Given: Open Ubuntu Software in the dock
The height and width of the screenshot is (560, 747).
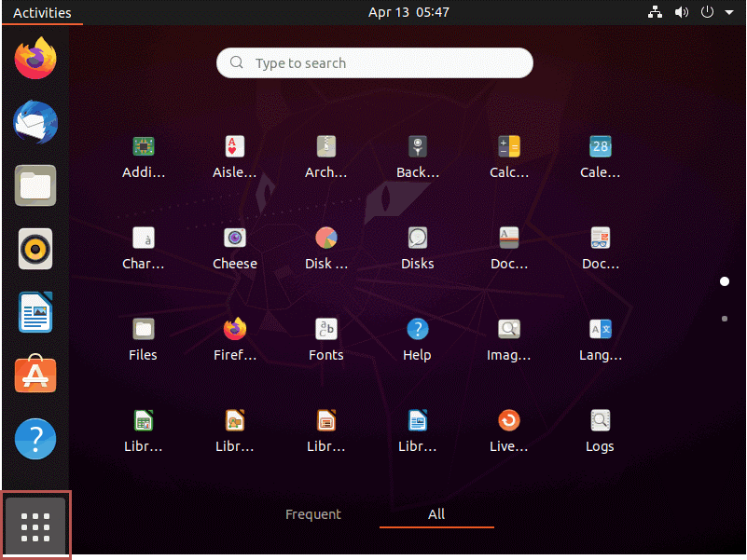Looking at the screenshot, I should (x=35, y=375).
